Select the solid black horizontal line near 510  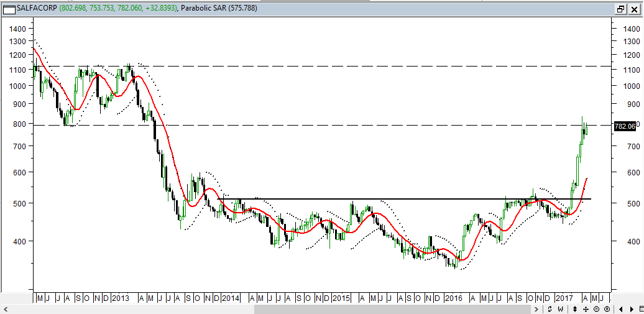click(405, 199)
